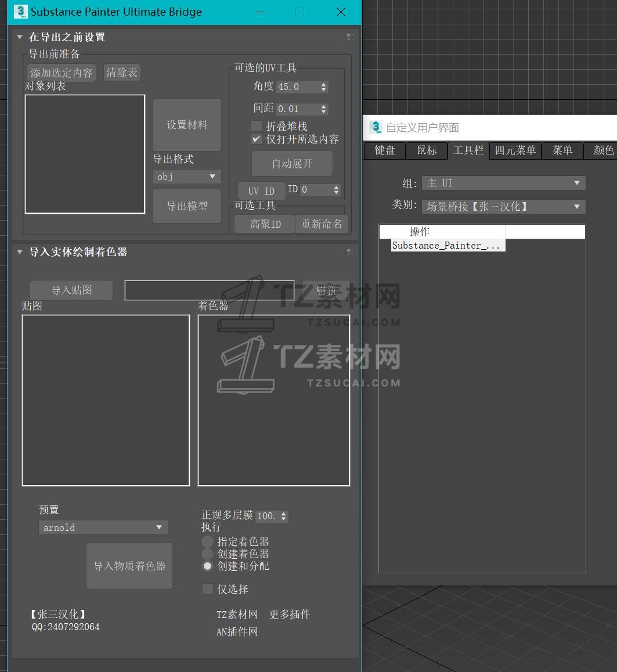Screen dimensions: 617x672
Task: Select the 创建着色器 radio button
Action: (x=207, y=554)
